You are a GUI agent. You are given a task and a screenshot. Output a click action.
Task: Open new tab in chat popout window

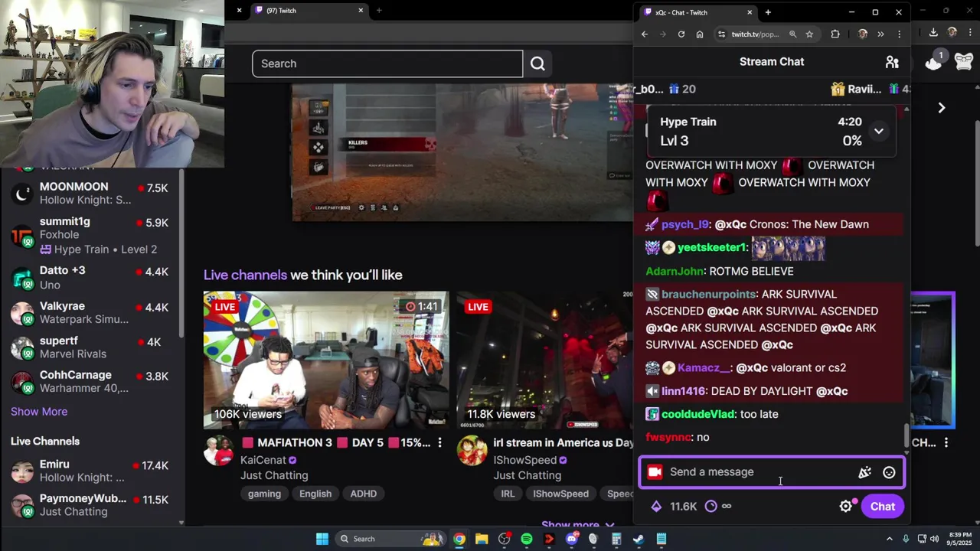click(768, 12)
